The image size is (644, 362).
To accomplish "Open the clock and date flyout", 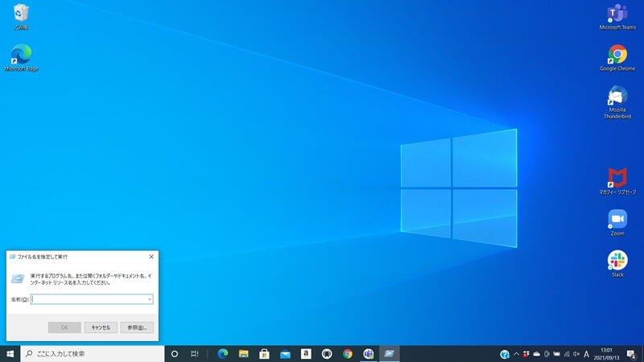I will [606, 354].
